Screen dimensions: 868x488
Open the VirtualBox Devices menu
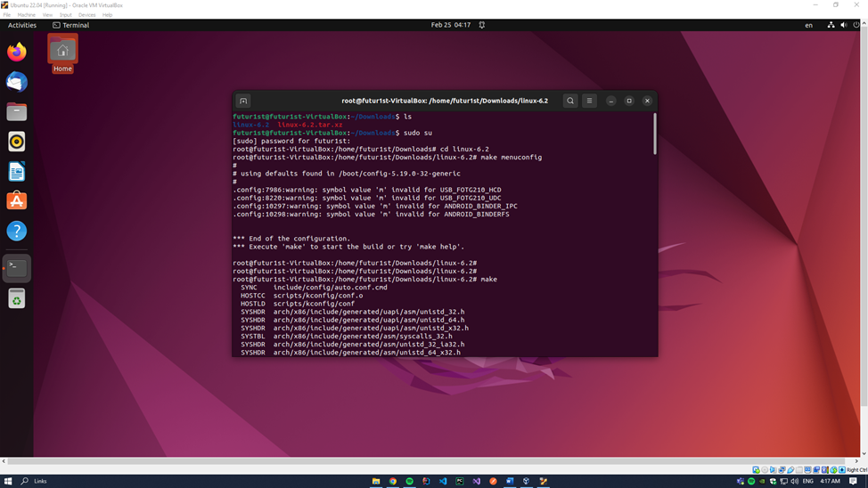(x=86, y=15)
